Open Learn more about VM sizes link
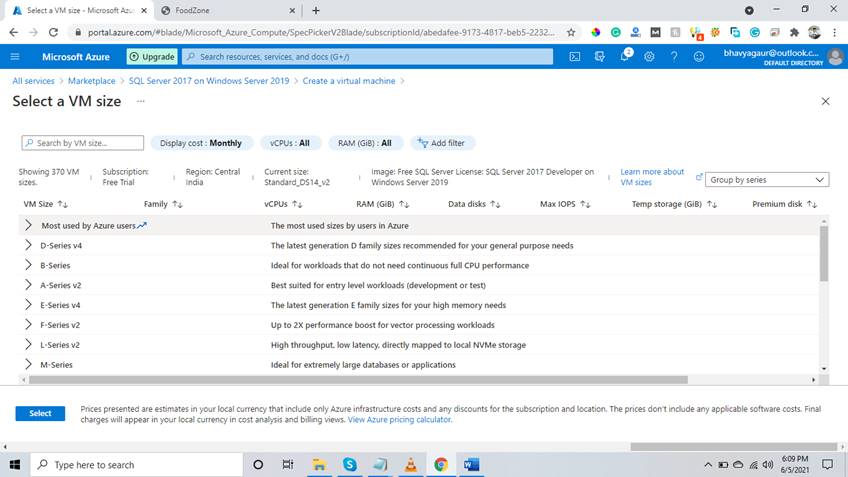The image size is (848, 477). 652,177
